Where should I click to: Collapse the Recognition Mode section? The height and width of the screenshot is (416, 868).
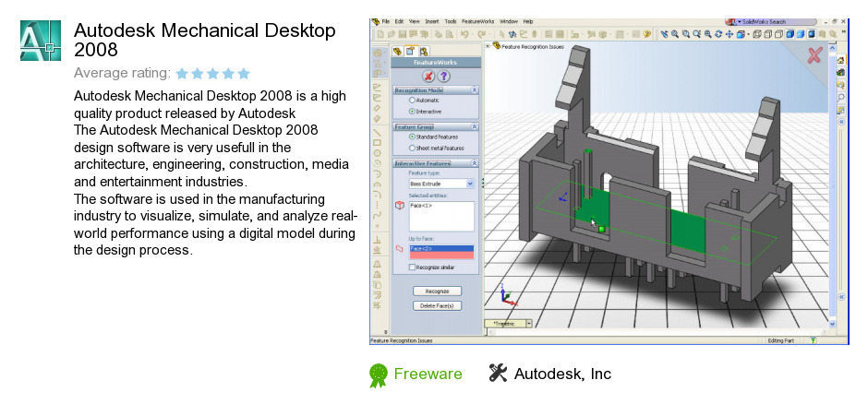coord(475,89)
